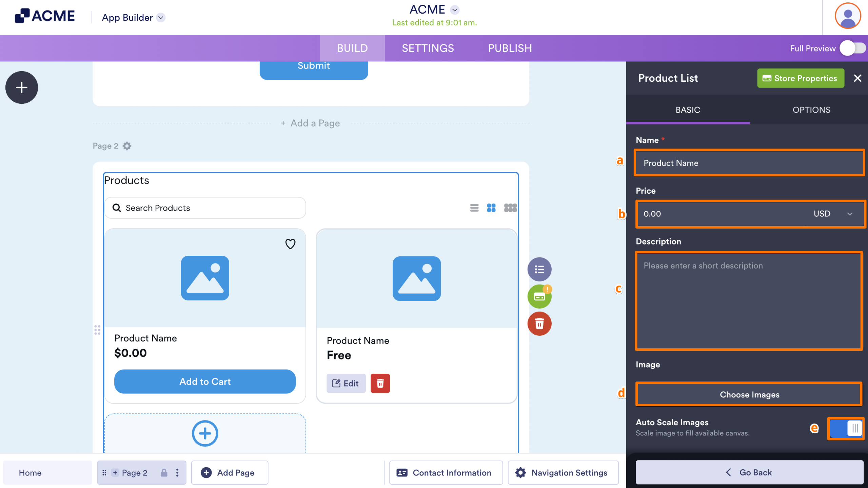Screen dimensions: 868x488
Task: Click the Add Page button
Action: click(230, 472)
